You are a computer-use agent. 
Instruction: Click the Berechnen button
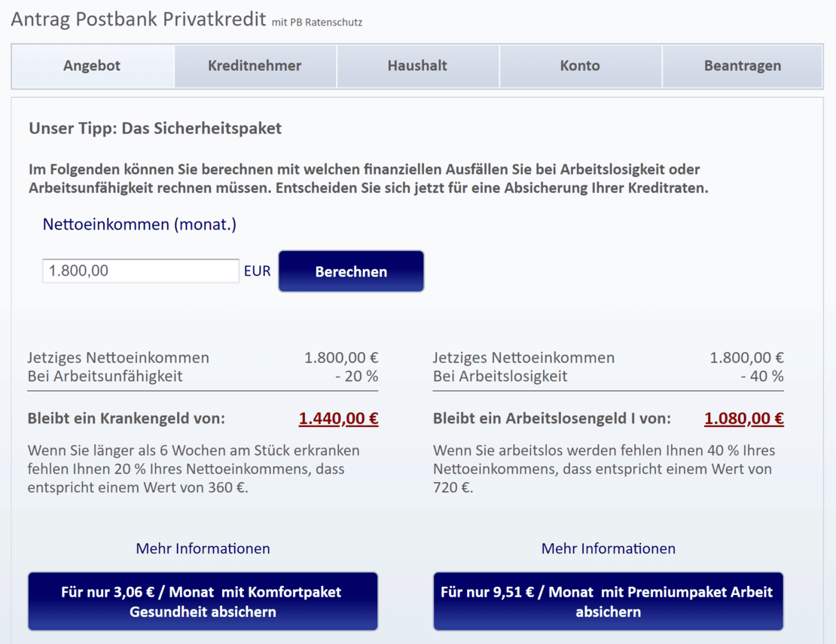coord(352,271)
